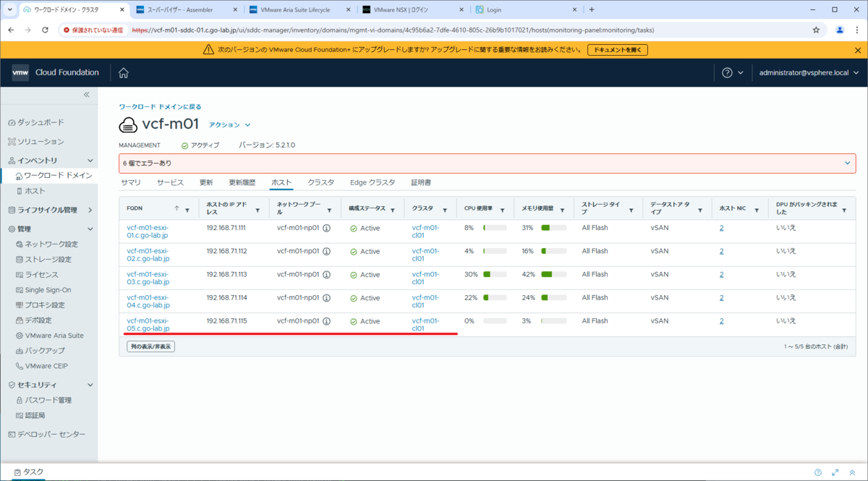Open the Host NIC count link for esxi-01

tap(721, 228)
